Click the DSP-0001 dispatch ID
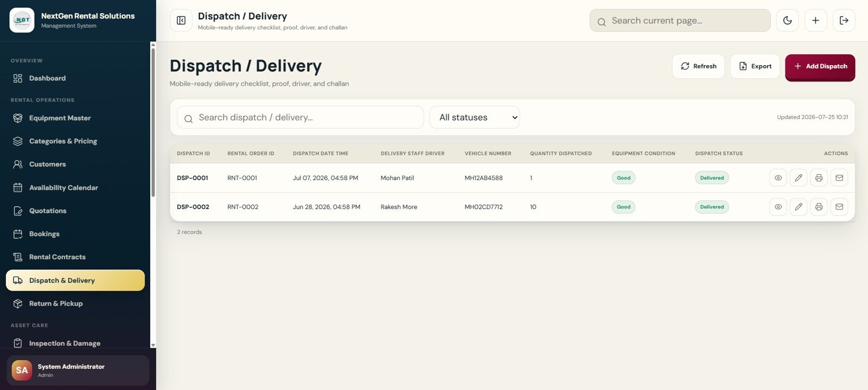This screenshot has height=390, width=868. [193, 178]
